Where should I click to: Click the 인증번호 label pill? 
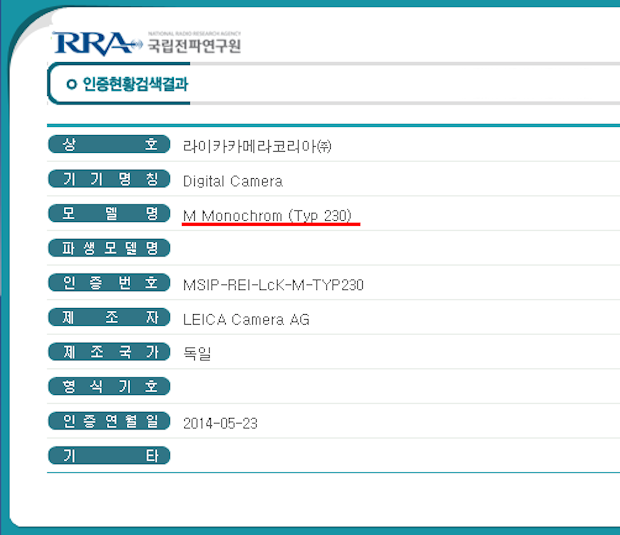tap(109, 283)
